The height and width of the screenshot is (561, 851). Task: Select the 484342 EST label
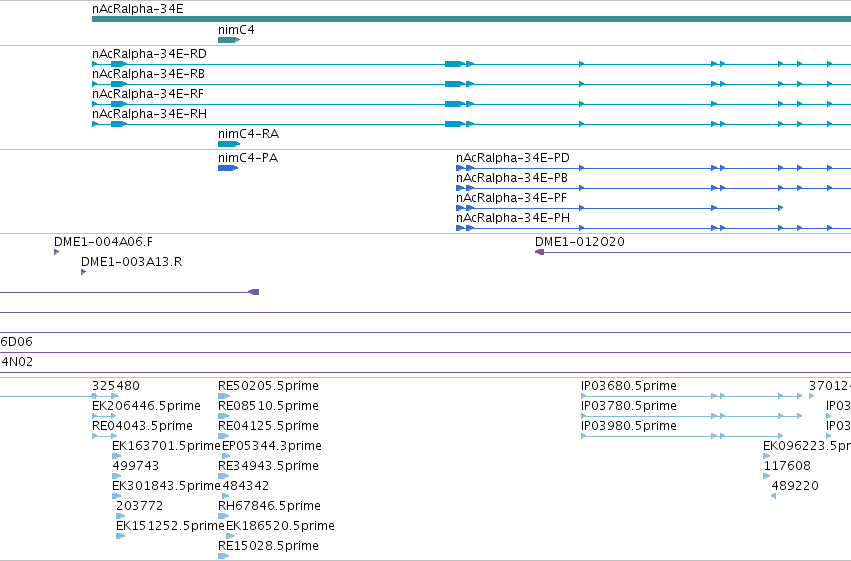tap(245, 486)
